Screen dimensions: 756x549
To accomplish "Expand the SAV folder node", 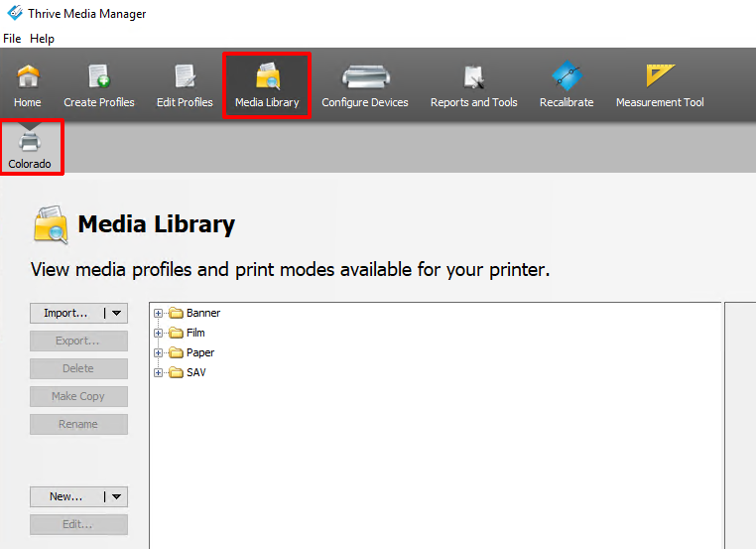I will pyautogui.click(x=159, y=372).
